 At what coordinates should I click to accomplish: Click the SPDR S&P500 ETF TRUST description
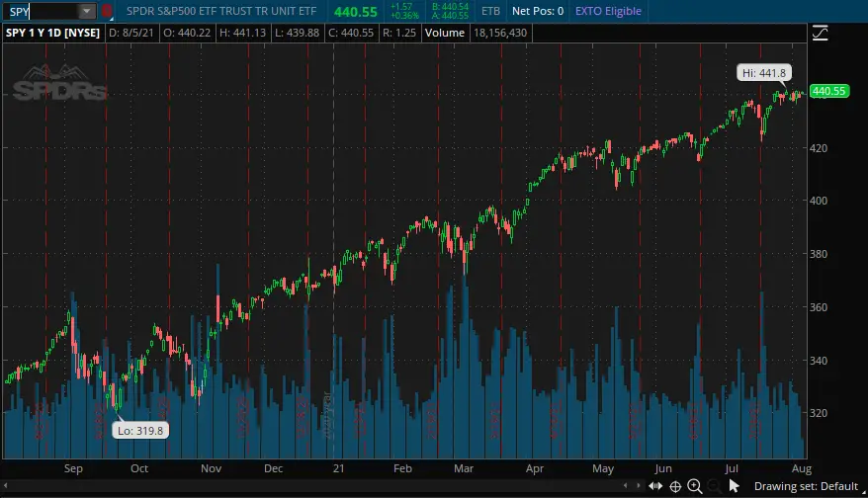(221, 11)
